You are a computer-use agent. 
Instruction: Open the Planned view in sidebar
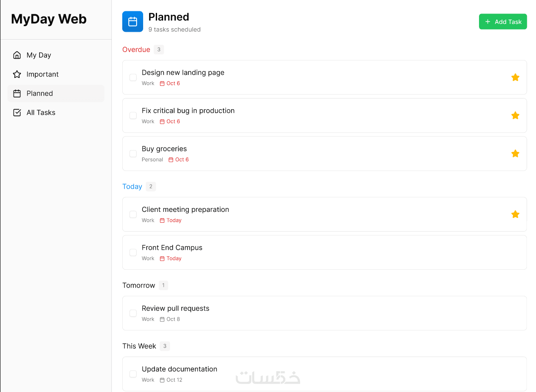pos(40,94)
